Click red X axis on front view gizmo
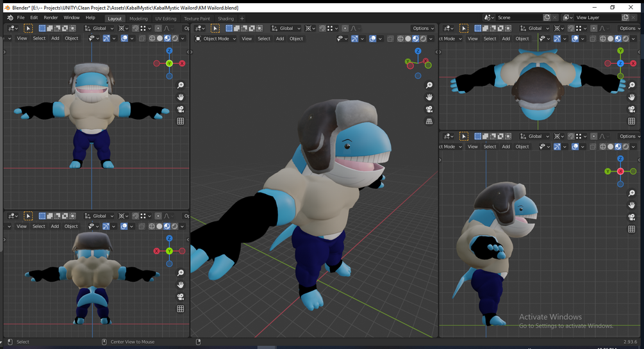Image resolution: width=644 pixels, height=349 pixels. [182, 63]
